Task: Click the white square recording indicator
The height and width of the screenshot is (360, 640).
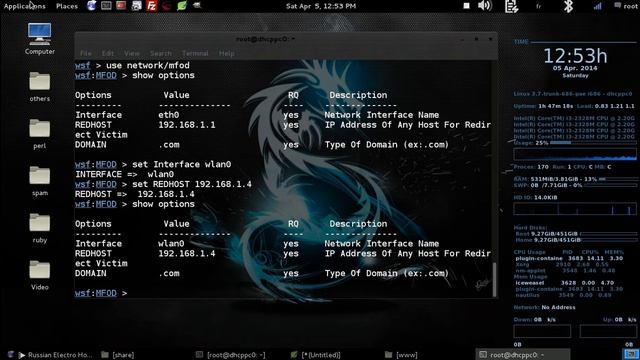Action: [x=467, y=6]
